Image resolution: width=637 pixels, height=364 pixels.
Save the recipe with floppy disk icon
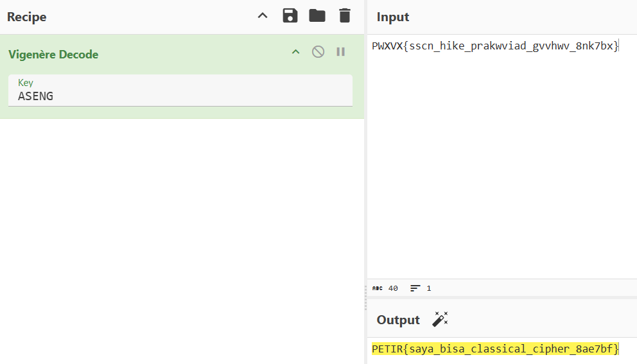(290, 16)
